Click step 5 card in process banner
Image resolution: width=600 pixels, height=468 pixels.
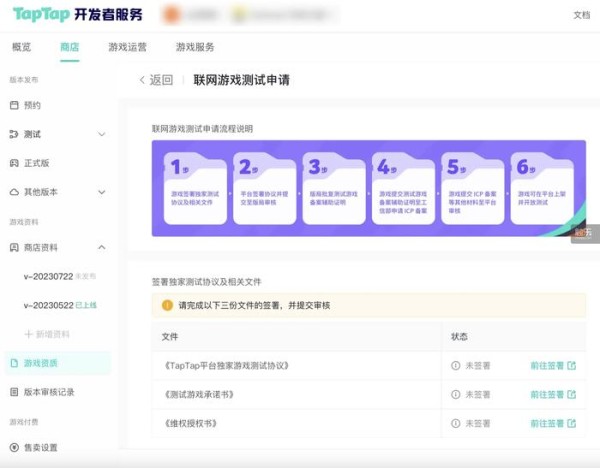[x=473, y=189]
